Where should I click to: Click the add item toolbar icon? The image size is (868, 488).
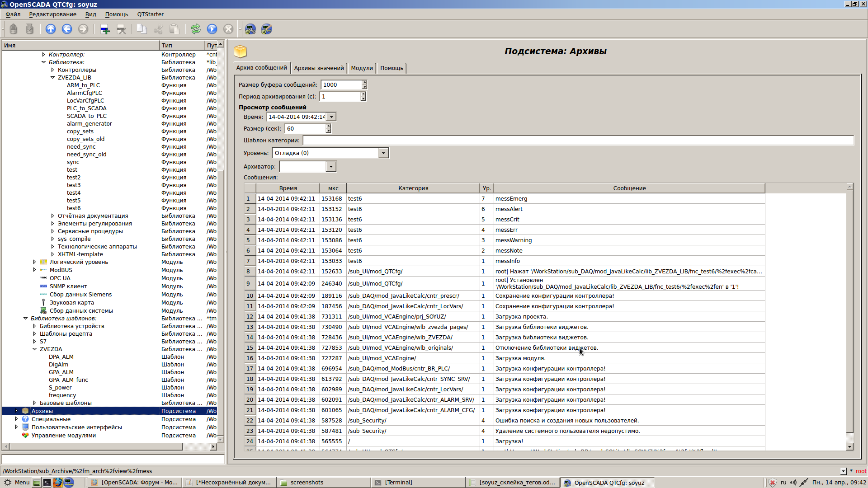[x=105, y=29]
